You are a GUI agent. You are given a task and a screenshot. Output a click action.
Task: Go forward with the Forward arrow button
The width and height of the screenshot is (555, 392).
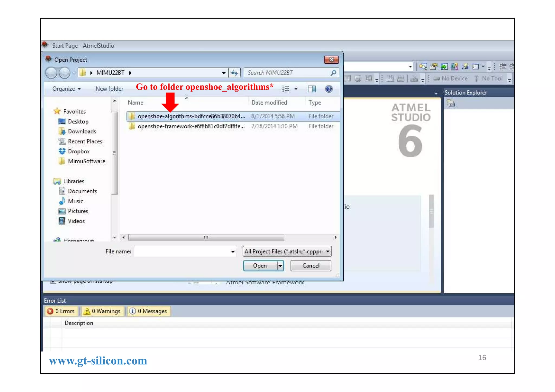[x=64, y=73]
